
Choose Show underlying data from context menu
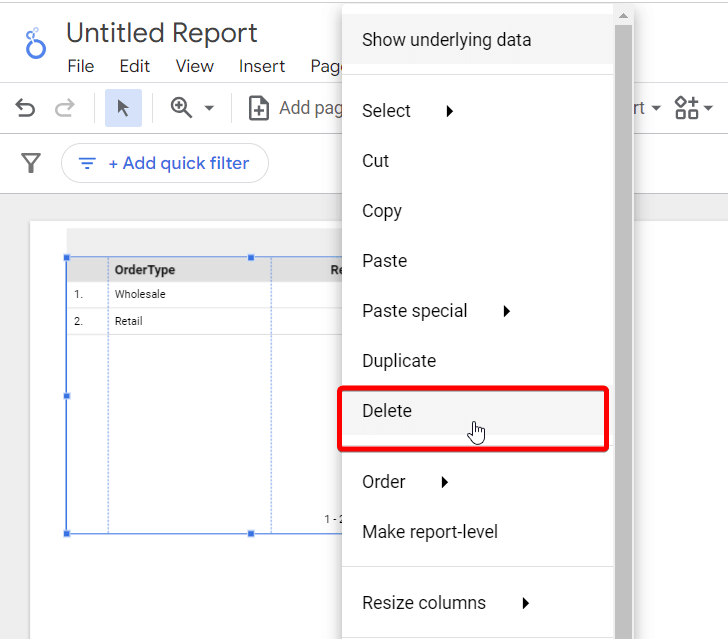(x=478, y=39)
